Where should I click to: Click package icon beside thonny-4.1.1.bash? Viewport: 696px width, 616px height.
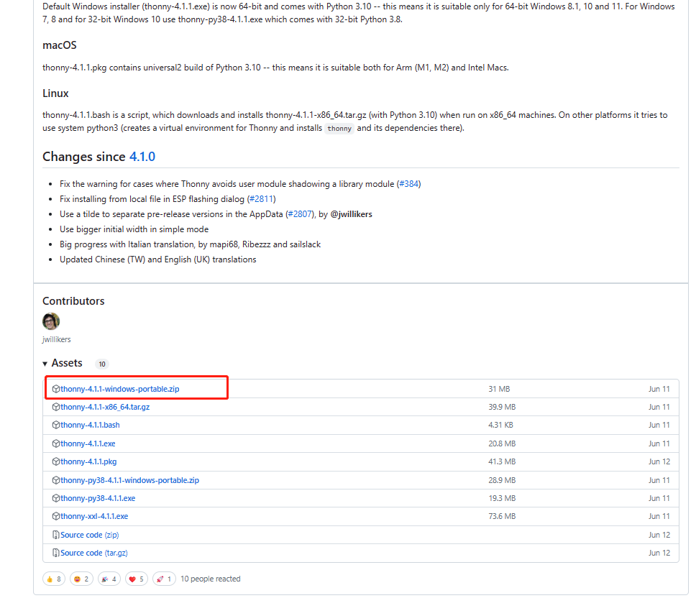click(x=56, y=426)
